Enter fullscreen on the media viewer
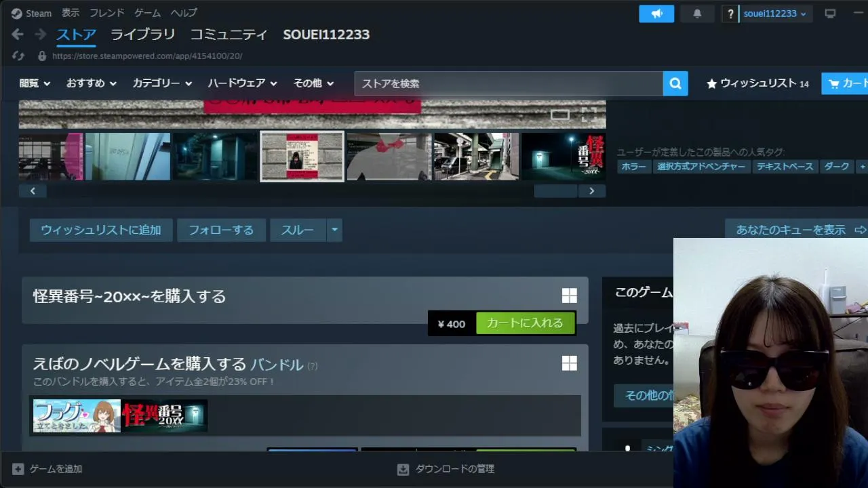This screenshot has height=488, width=868. click(589, 115)
